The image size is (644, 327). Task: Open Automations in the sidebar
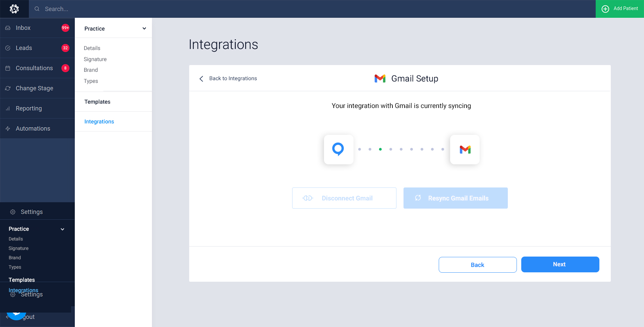37,128
